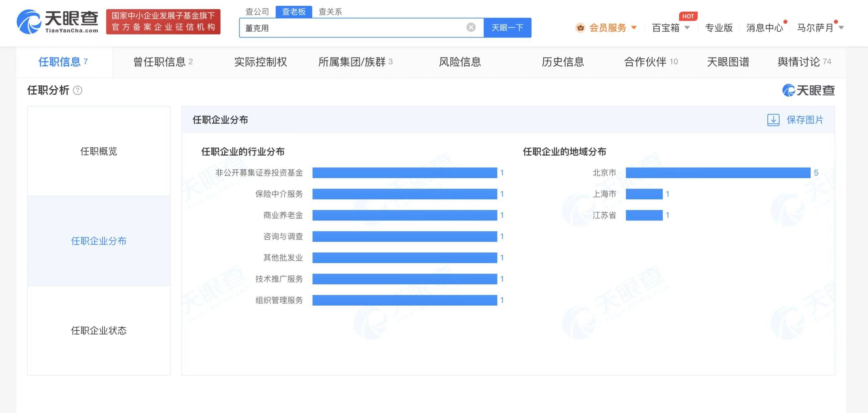The height and width of the screenshot is (413, 868).
Task: Open the 曾任职信息 tab
Action: (163, 62)
